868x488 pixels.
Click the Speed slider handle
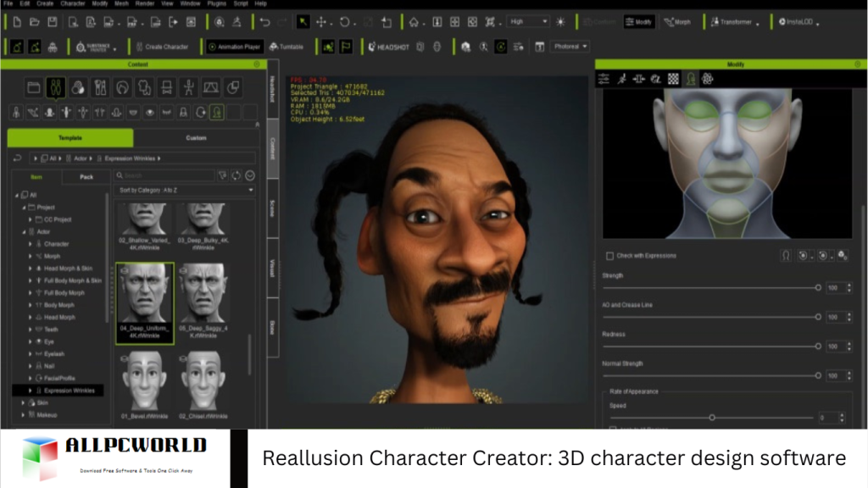tap(712, 418)
